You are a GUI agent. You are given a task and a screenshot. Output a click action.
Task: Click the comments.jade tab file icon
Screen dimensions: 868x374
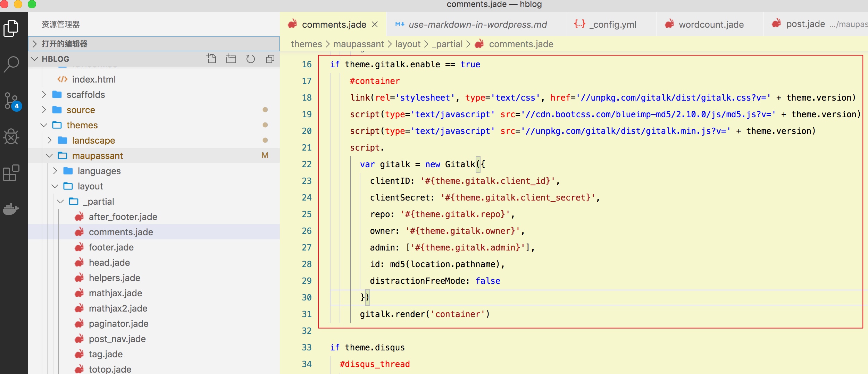point(292,24)
